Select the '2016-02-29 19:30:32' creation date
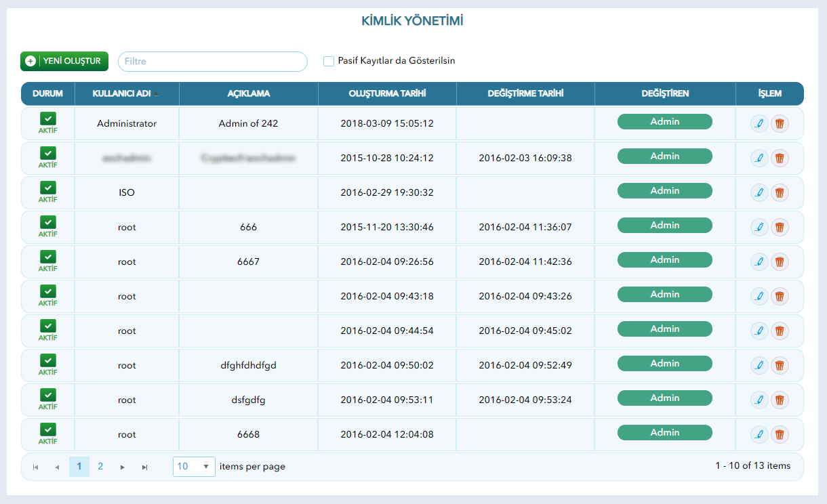This screenshot has height=504, width=827. pyautogui.click(x=387, y=193)
